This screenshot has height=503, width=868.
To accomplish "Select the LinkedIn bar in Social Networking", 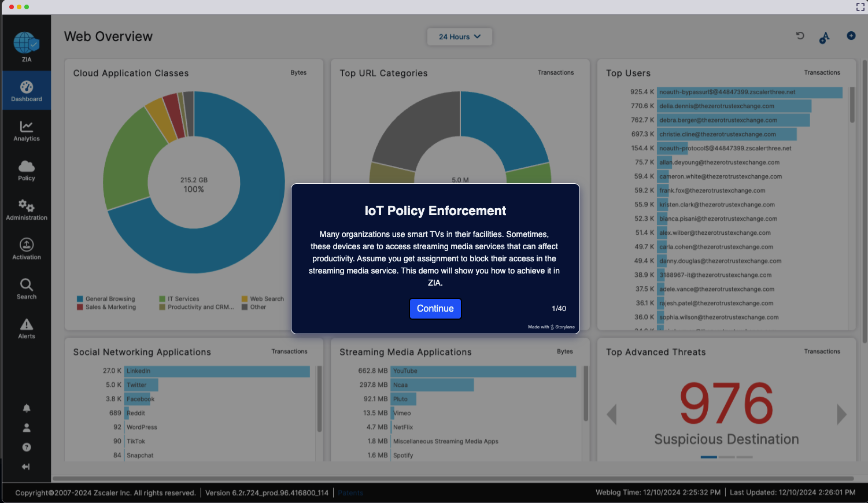I will click(x=217, y=371).
